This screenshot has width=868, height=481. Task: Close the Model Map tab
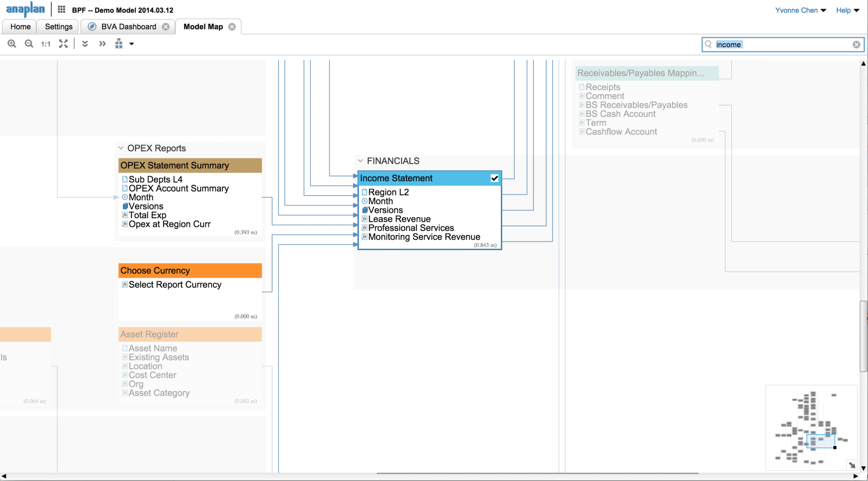coord(232,26)
